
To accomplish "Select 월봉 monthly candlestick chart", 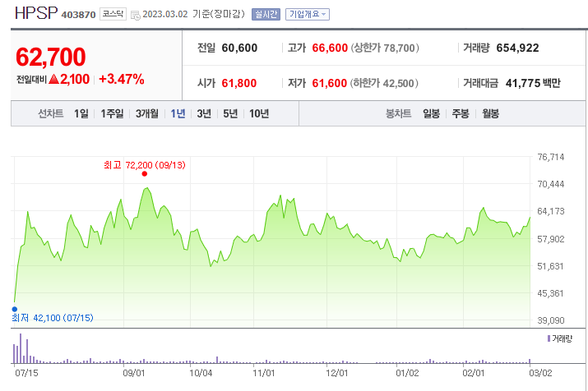I will [490, 114].
